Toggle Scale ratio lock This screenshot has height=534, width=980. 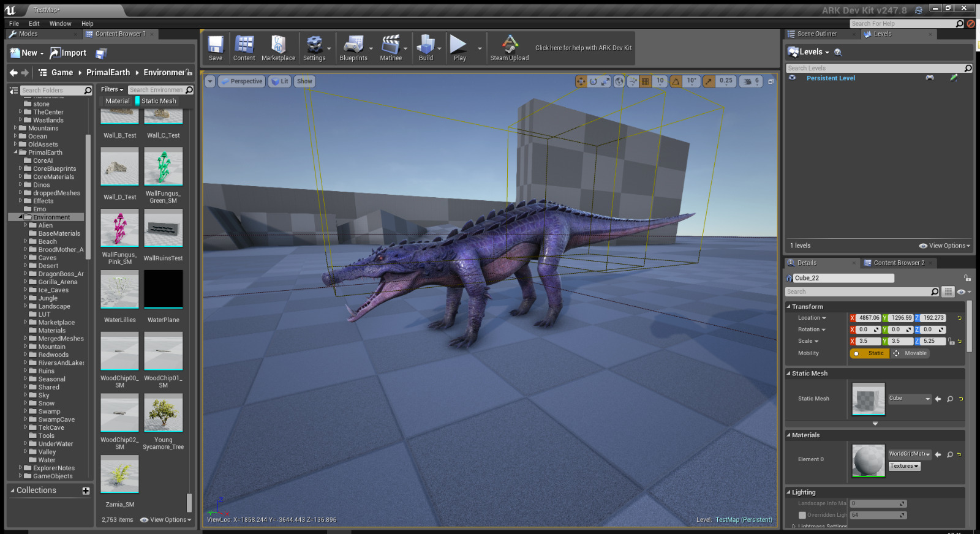tap(951, 341)
